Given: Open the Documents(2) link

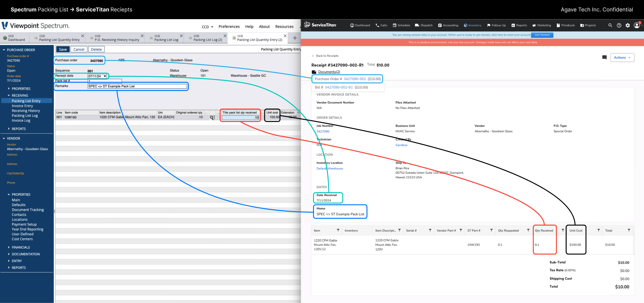Looking at the screenshot, I should (329, 72).
